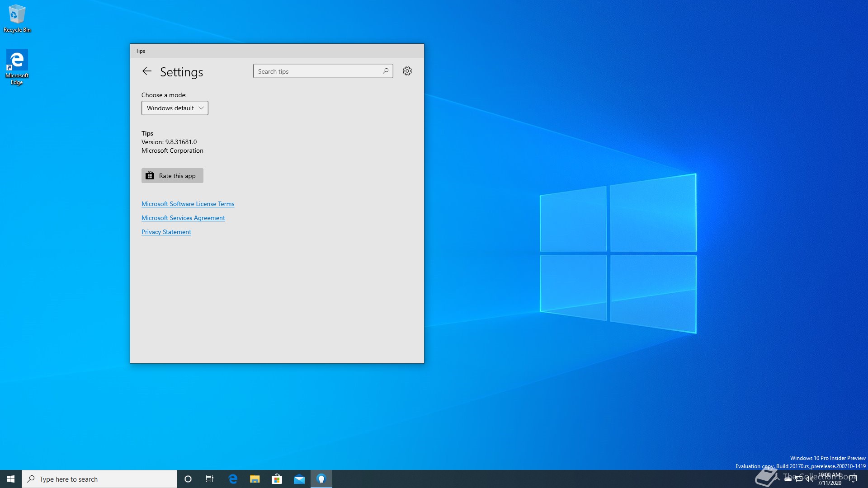Open Microsoft Store from the taskbar
The height and width of the screenshot is (488, 868).
(x=277, y=479)
